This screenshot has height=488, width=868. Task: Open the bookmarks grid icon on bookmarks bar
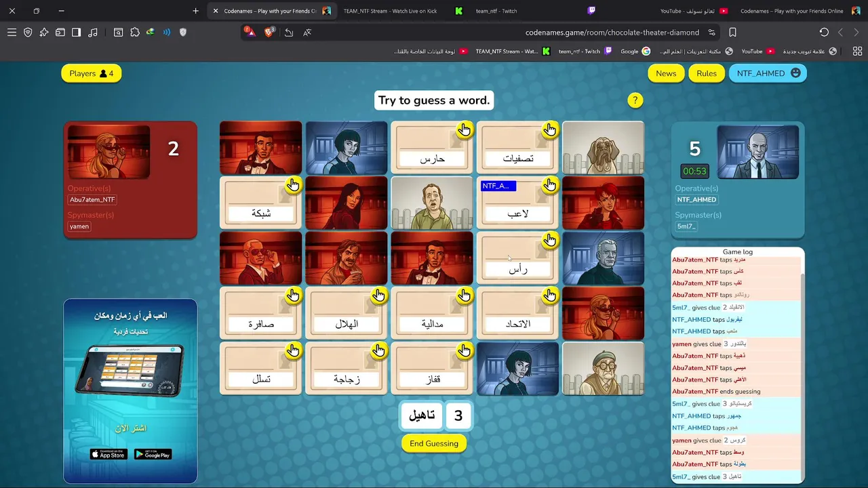[857, 51]
